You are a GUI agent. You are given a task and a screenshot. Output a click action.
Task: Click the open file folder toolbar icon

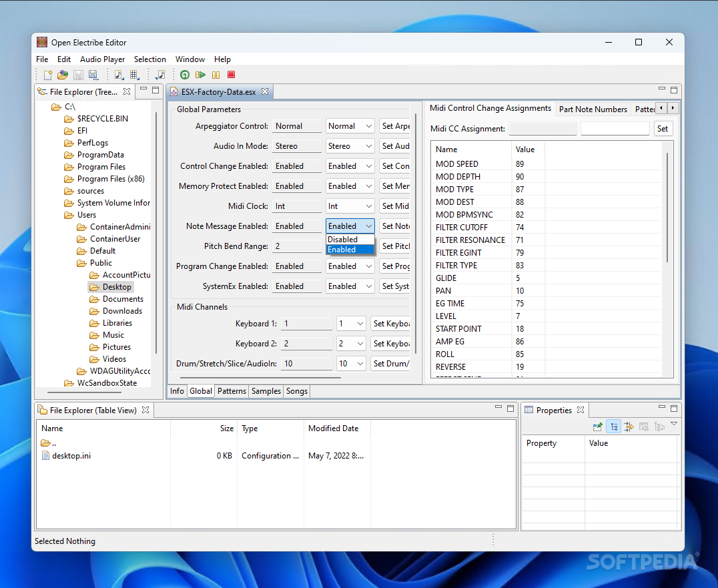tap(63, 75)
